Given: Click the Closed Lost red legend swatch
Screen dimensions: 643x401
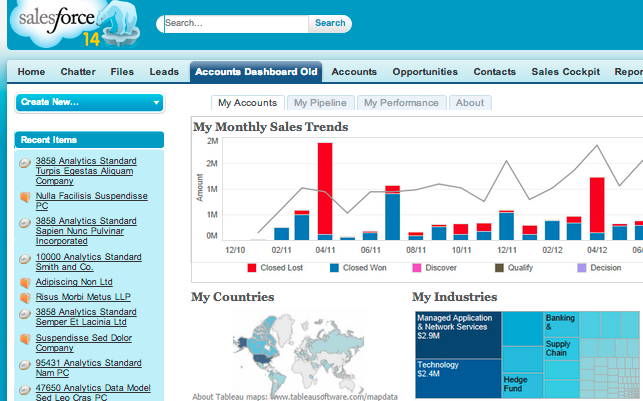Looking at the screenshot, I should [x=252, y=268].
